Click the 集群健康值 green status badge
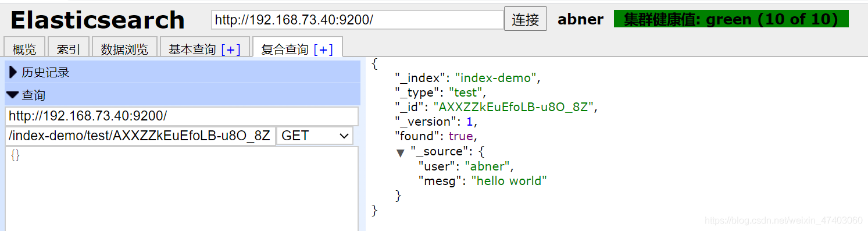 pos(731,19)
